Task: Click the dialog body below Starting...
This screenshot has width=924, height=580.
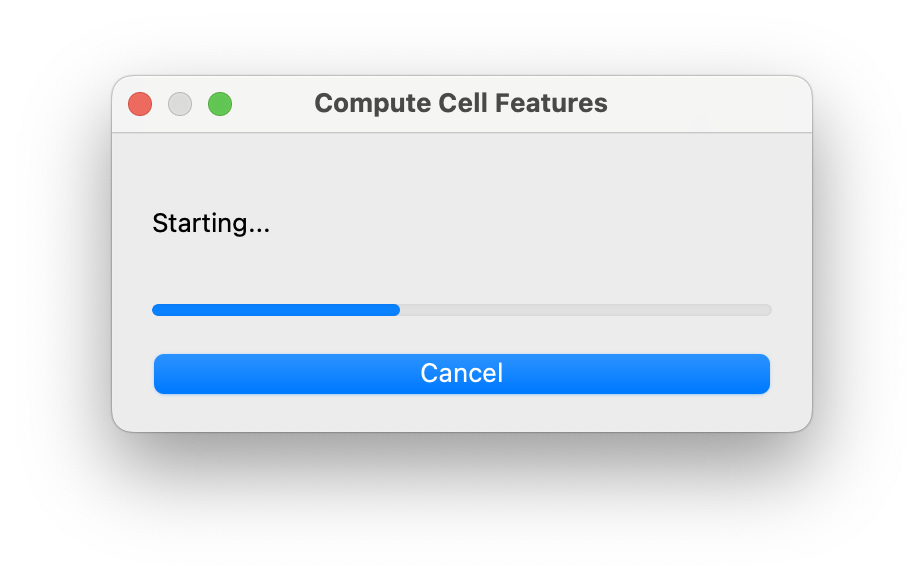Action: [461, 265]
